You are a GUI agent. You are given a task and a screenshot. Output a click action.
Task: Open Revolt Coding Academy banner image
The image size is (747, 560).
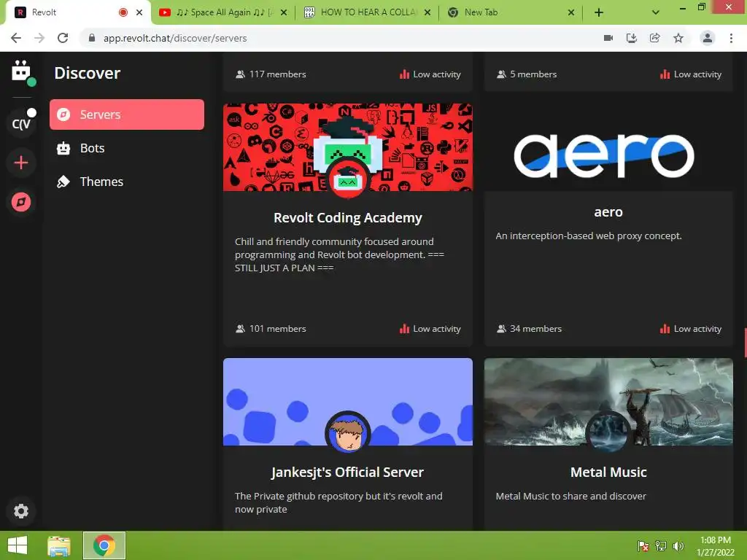tap(348, 147)
